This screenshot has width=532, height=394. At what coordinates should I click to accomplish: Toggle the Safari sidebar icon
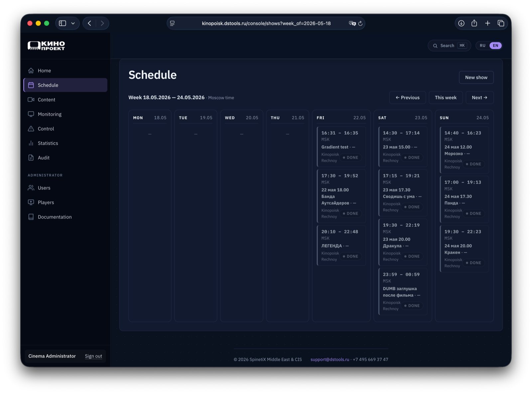coord(63,23)
